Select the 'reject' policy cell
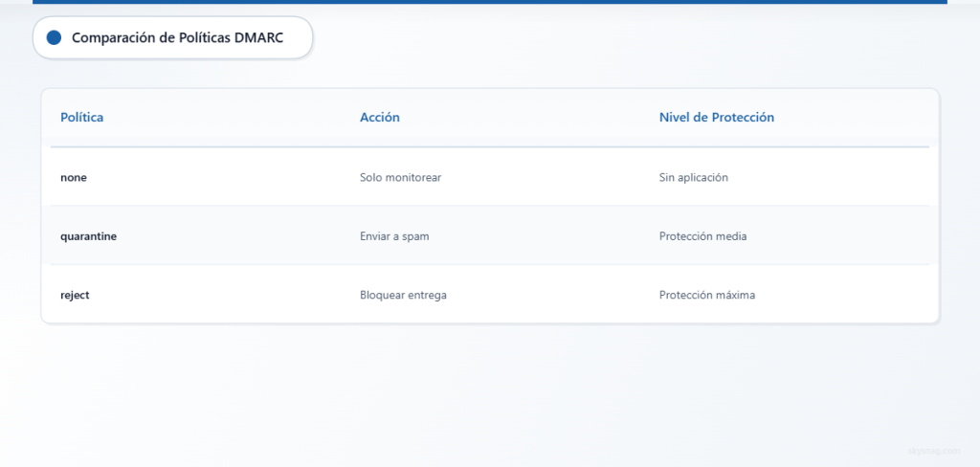This screenshot has height=467, width=980. point(75,295)
